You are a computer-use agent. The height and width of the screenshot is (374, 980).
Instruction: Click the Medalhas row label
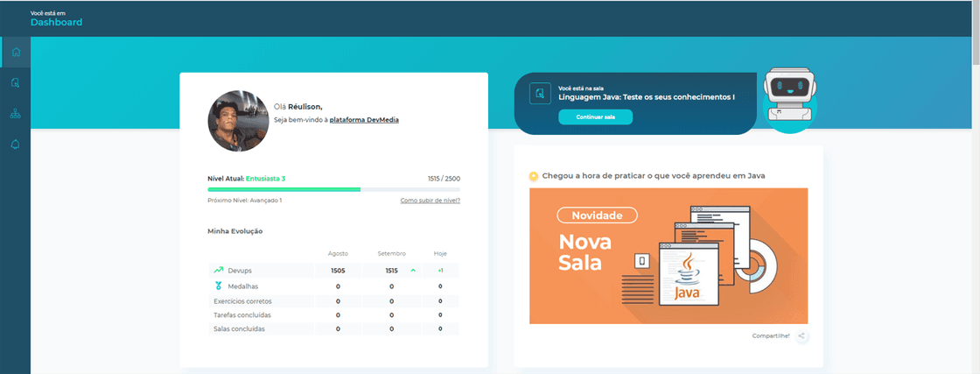tap(241, 286)
